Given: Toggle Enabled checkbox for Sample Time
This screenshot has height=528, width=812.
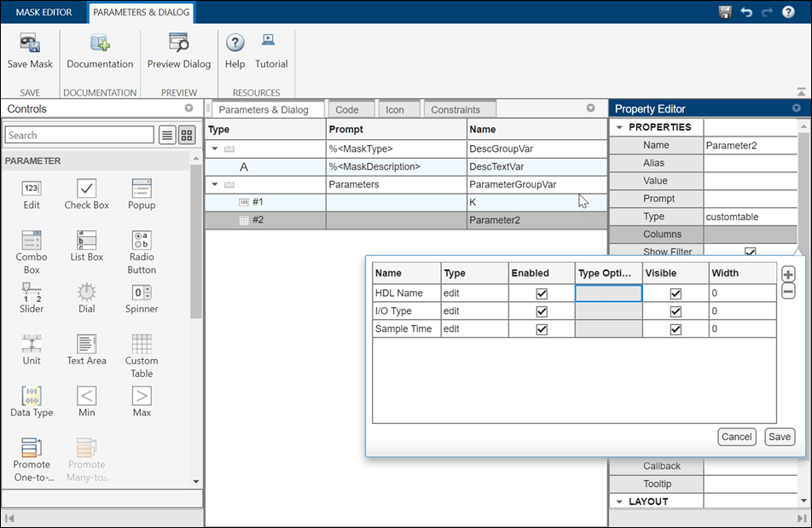Looking at the screenshot, I should (542, 329).
